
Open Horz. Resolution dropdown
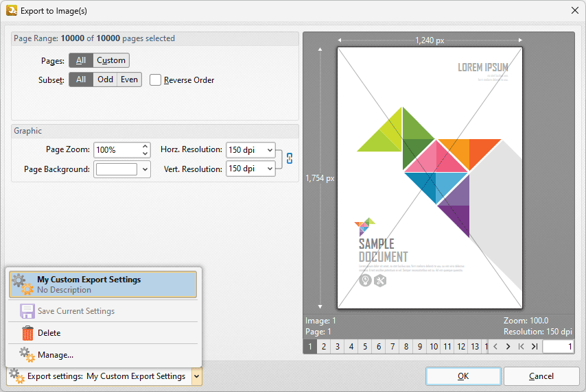(x=270, y=150)
